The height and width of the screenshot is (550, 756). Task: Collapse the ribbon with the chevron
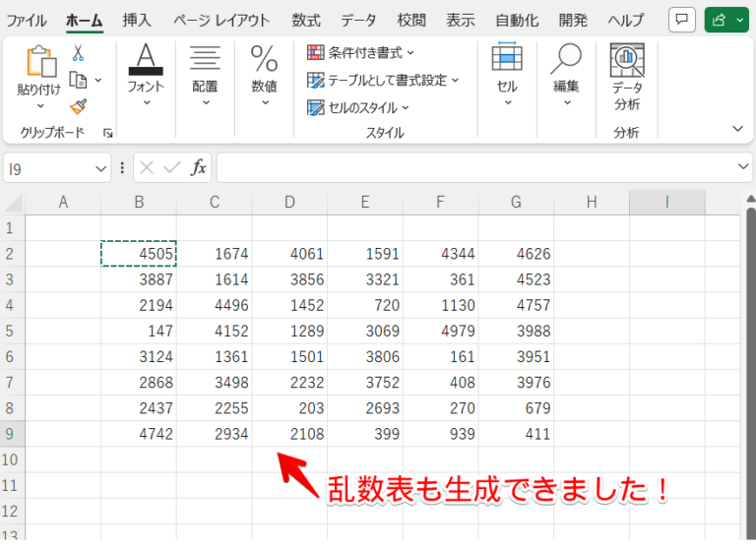(x=737, y=128)
